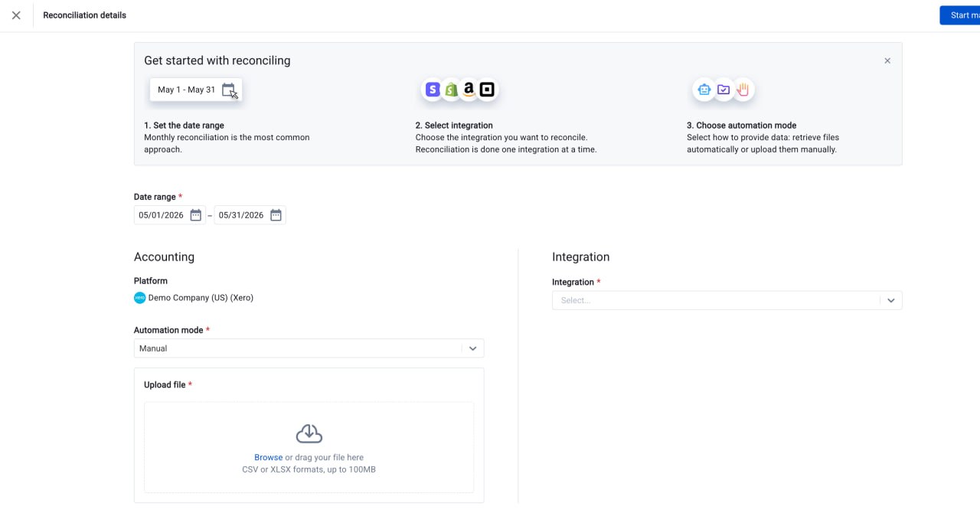
Task: Click the Date range label
Action: click(155, 197)
